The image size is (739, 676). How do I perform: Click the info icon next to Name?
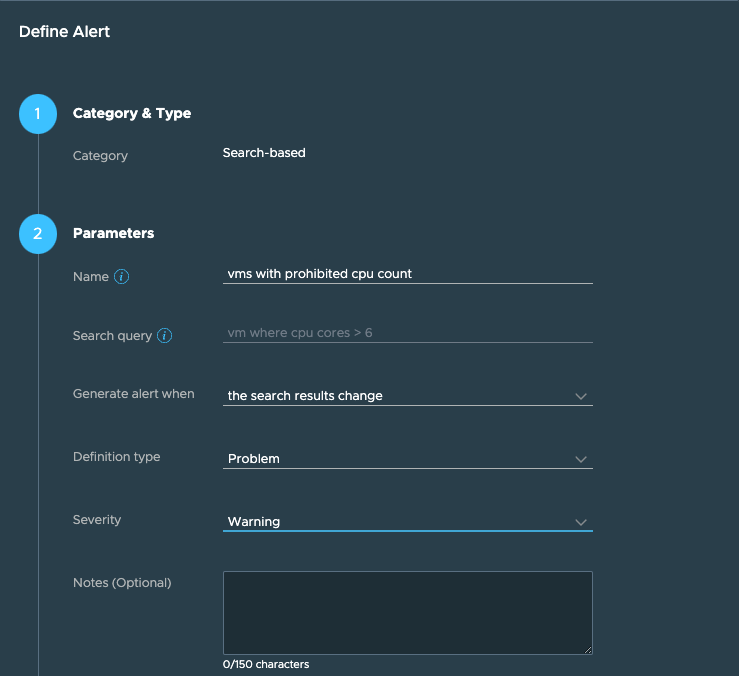point(122,277)
